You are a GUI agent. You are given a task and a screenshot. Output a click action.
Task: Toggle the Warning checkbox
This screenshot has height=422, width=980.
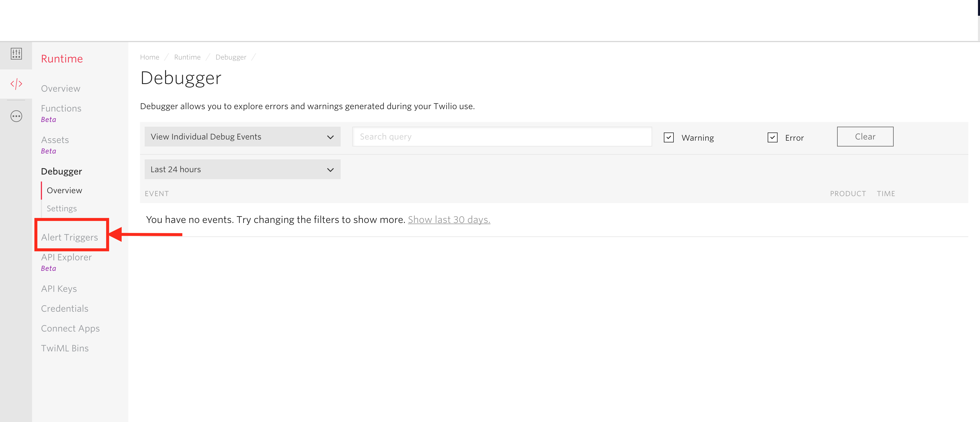[x=668, y=137]
